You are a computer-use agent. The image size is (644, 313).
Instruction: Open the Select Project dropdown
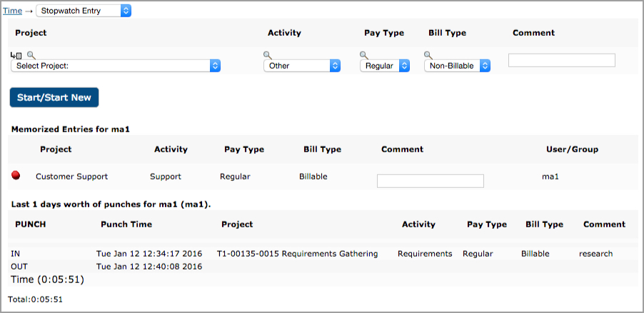point(116,66)
